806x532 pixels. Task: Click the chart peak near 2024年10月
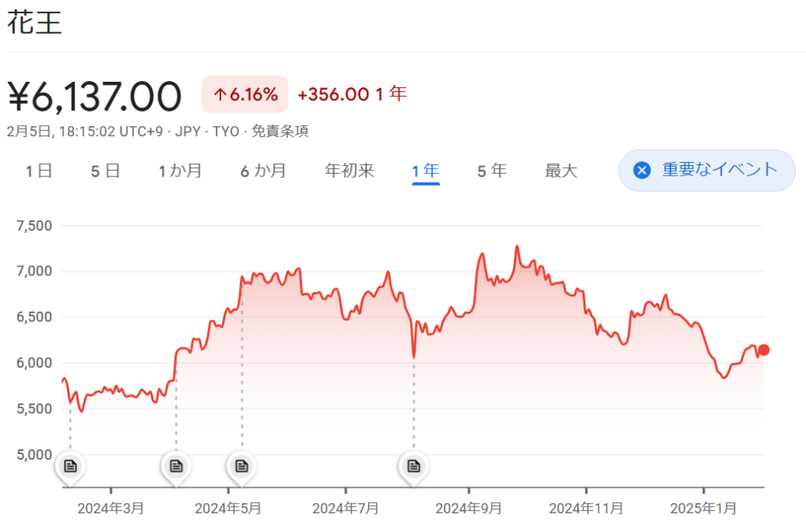[x=517, y=246]
